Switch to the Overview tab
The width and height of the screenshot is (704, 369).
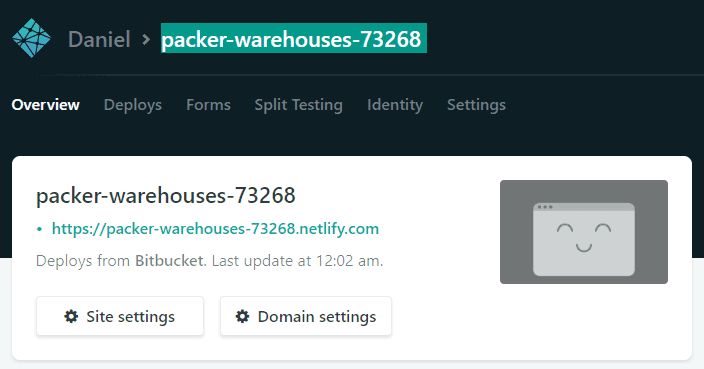click(45, 105)
